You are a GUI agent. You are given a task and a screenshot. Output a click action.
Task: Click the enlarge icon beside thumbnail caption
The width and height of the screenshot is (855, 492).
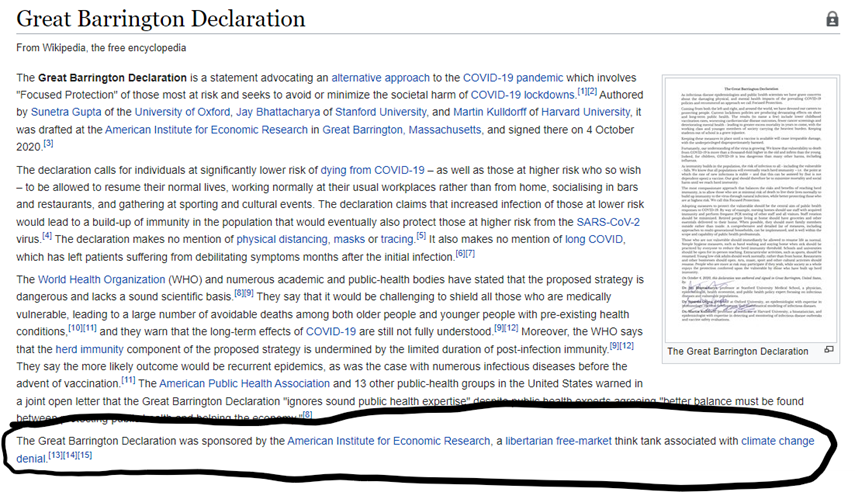coord(829,349)
